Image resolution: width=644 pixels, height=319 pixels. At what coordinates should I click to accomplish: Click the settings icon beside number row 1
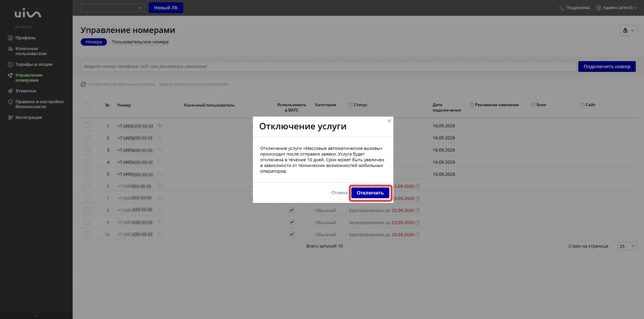click(x=160, y=126)
